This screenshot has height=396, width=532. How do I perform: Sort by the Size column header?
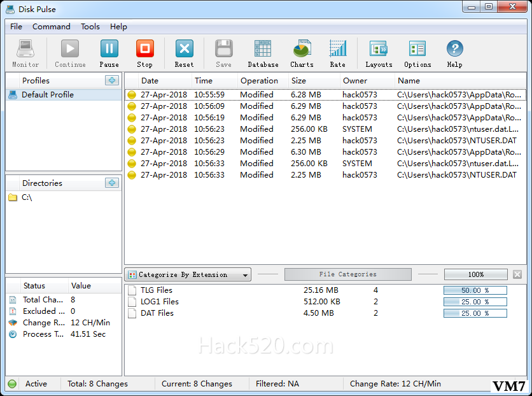pos(314,81)
